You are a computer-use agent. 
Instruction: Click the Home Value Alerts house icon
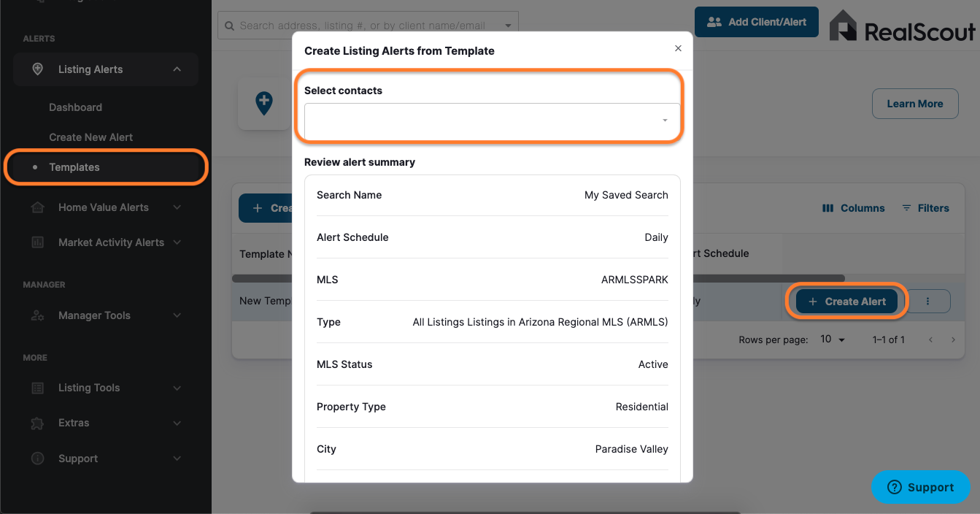[x=38, y=207]
